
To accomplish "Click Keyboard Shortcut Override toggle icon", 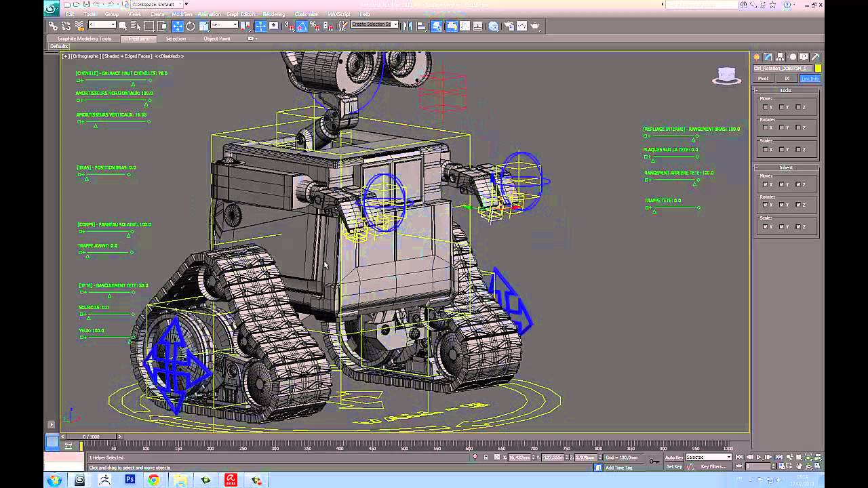I will click(274, 26).
